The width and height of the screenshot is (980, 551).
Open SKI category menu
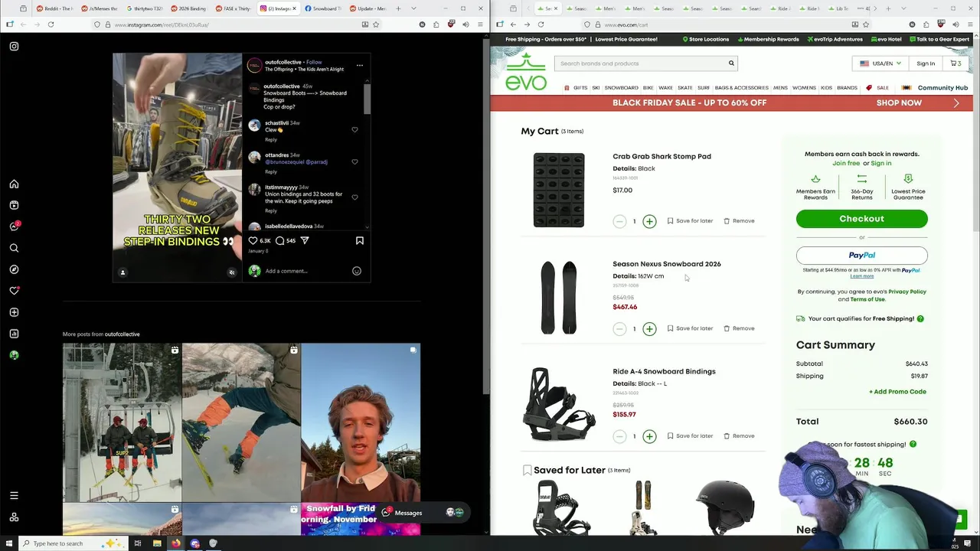point(596,88)
